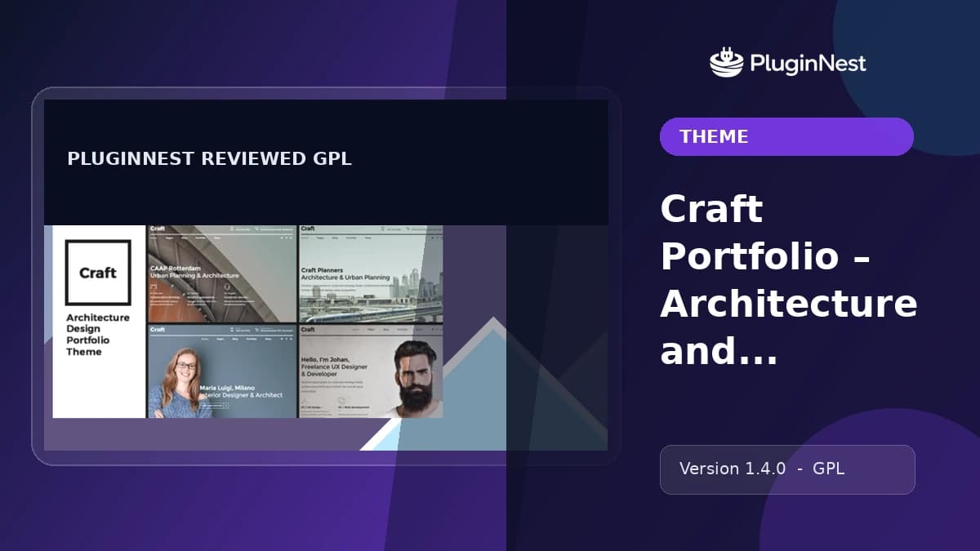
Task: Click the Craft Portfolio title heading
Action: point(789,280)
